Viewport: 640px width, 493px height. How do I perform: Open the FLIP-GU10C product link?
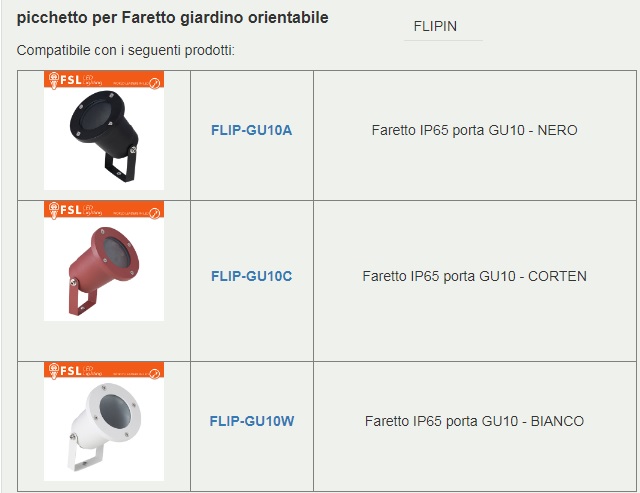click(251, 276)
